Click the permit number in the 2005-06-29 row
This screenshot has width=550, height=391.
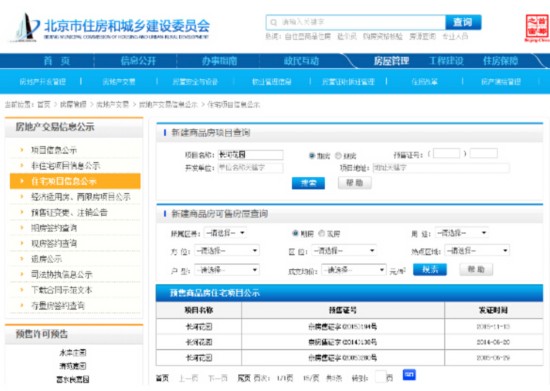pyautogui.click(x=342, y=358)
